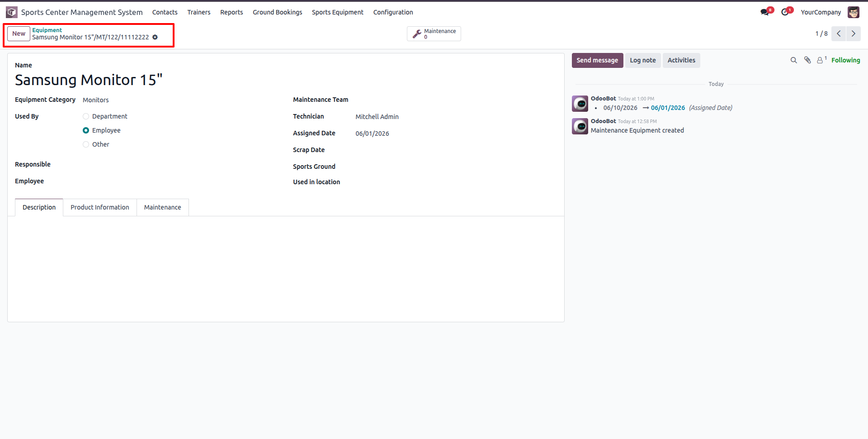This screenshot has height=439, width=868.
Task: Open the YourCompany switcher
Action: (x=821, y=12)
